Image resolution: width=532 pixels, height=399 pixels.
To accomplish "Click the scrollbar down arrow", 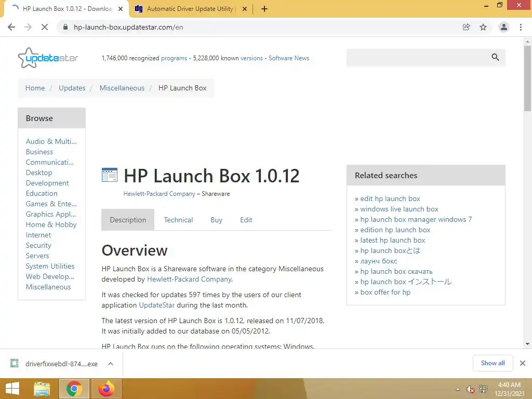I will [x=527, y=344].
